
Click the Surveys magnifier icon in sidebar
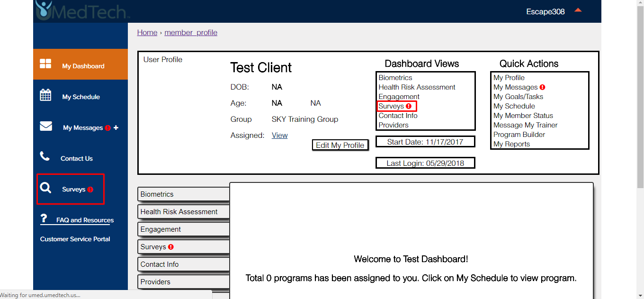point(45,188)
